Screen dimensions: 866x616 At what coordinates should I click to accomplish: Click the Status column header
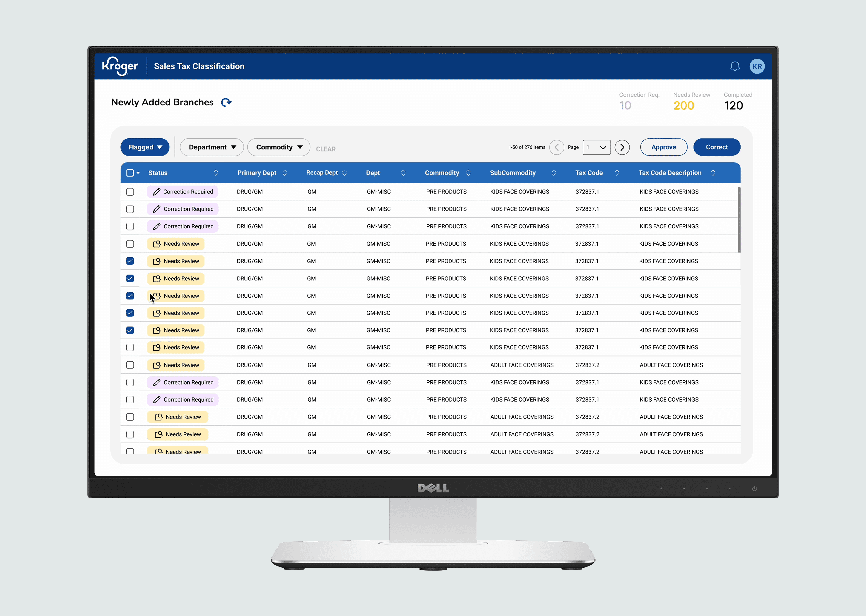(158, 173)
